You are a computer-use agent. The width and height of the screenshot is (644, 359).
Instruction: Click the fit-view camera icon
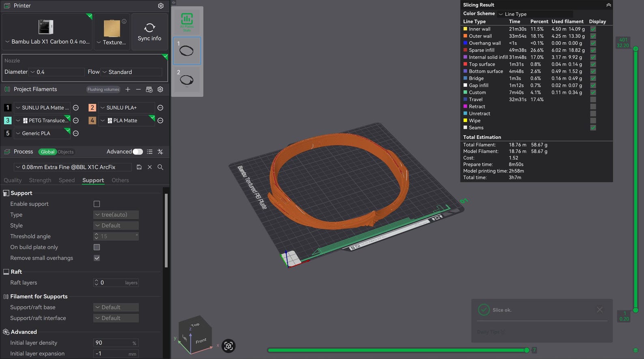(229, 346)
